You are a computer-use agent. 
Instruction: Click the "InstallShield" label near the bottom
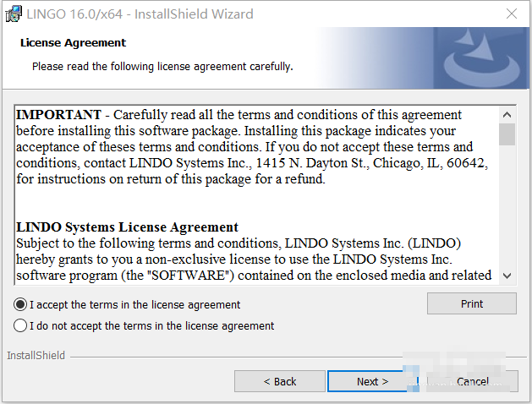click(36, 356)
